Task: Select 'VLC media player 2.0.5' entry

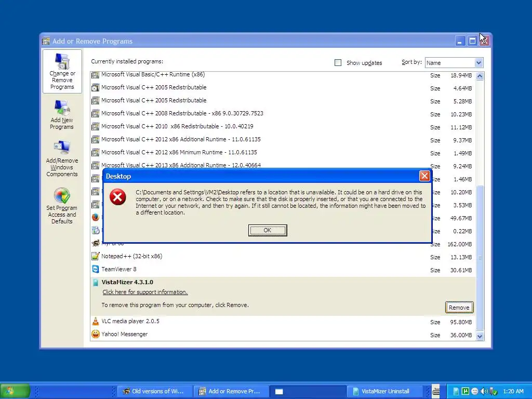Action: 130,321
